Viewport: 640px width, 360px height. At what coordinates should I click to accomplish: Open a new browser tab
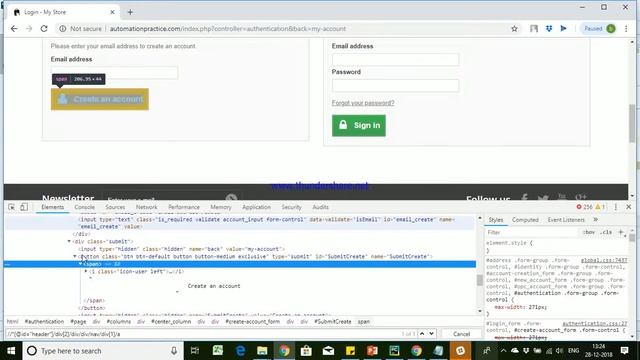coord(130,12)
